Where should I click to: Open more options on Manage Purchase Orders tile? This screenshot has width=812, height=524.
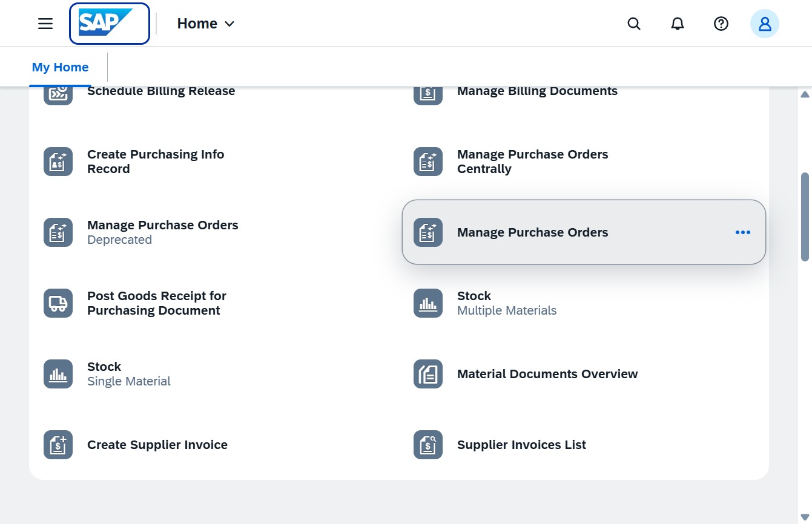pos(742,232)
